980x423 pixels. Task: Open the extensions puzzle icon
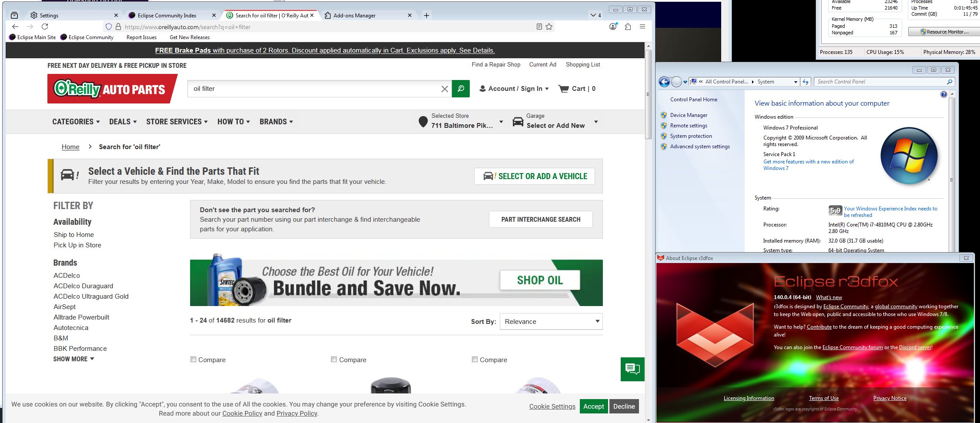pyautogui.click(x=628, y=27)
